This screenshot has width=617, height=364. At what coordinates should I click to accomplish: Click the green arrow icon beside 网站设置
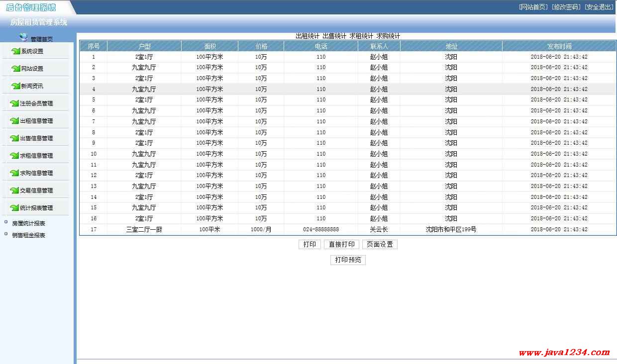coord(15,69)
